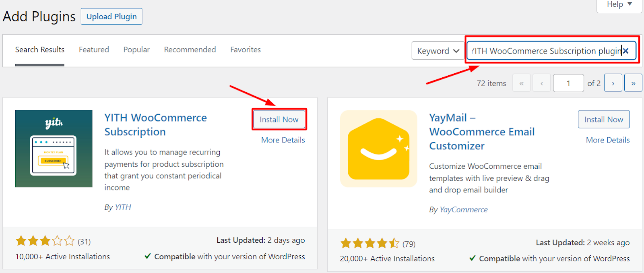View More Details for YITH WooCommerce Subscription
This screenshot has width=644, height=273.
(283, 140)
